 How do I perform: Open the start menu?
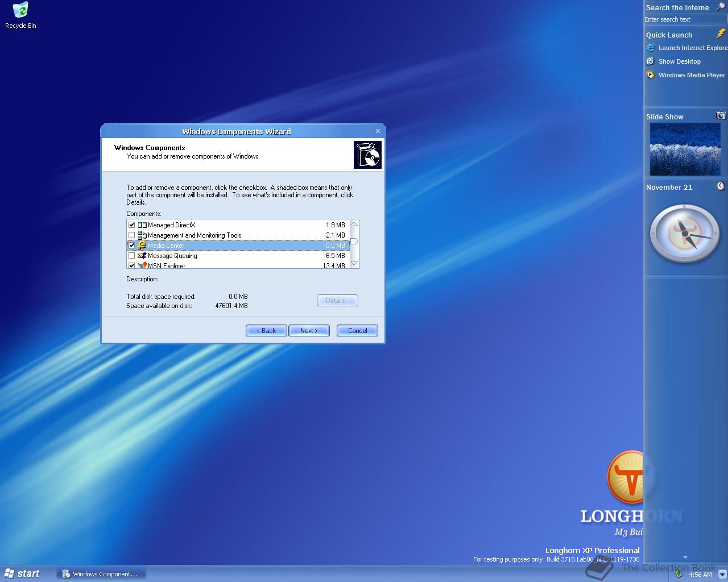tap(23, 573)
